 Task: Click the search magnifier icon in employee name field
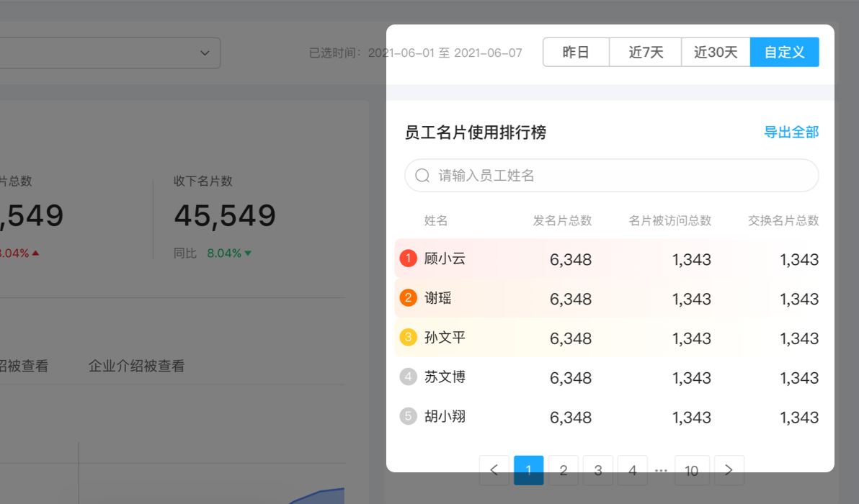click(422, 176)
